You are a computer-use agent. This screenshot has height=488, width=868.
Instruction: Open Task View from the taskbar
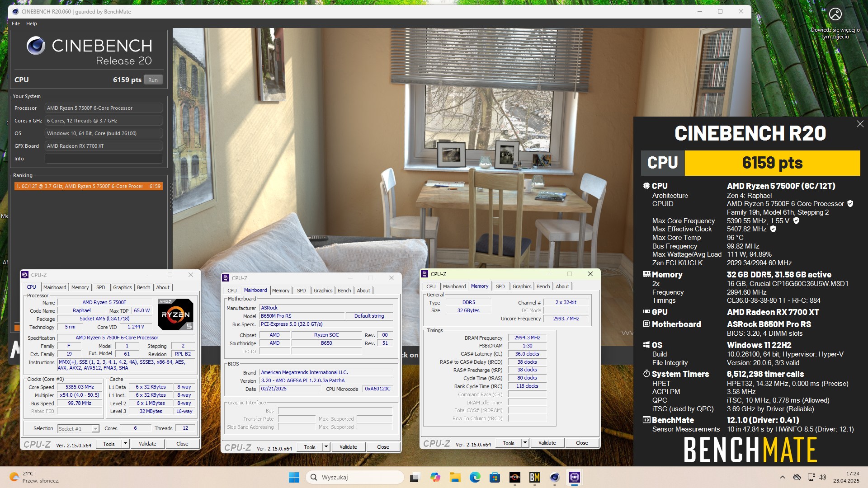tap(415, 477)
